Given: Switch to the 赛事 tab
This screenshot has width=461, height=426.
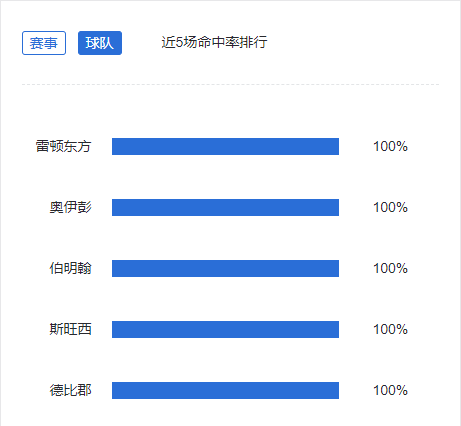Looking at the screenshot, I should 44,43.
